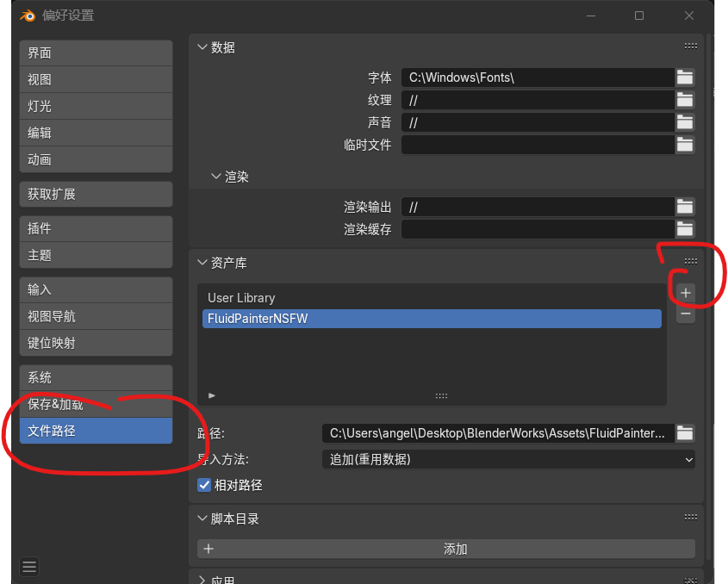Image resolution: width=728 pixels, height=584 pixels.
Task: Remove the selected asset library with minus icon
Action: pos(685,314)
